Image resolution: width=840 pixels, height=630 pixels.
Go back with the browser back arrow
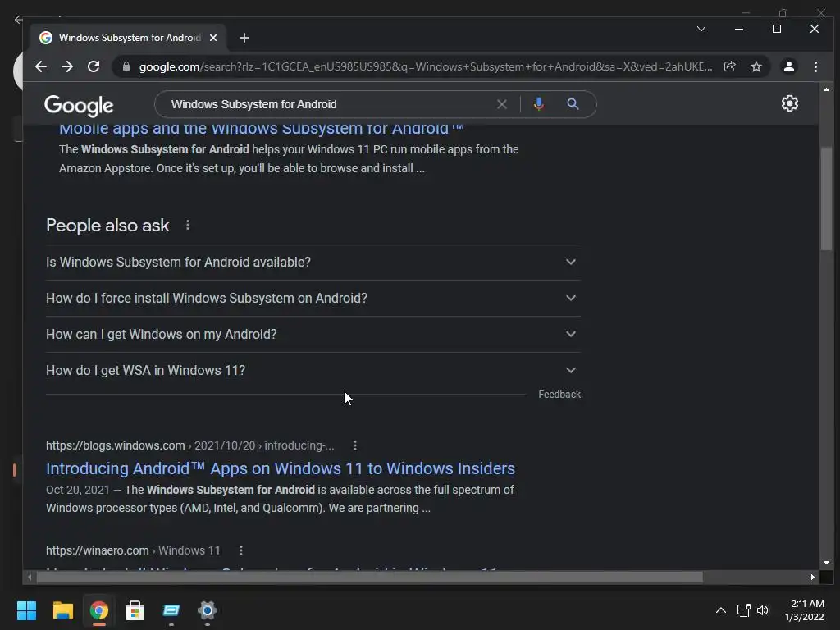pyautogui.click(x=41, y=66)
